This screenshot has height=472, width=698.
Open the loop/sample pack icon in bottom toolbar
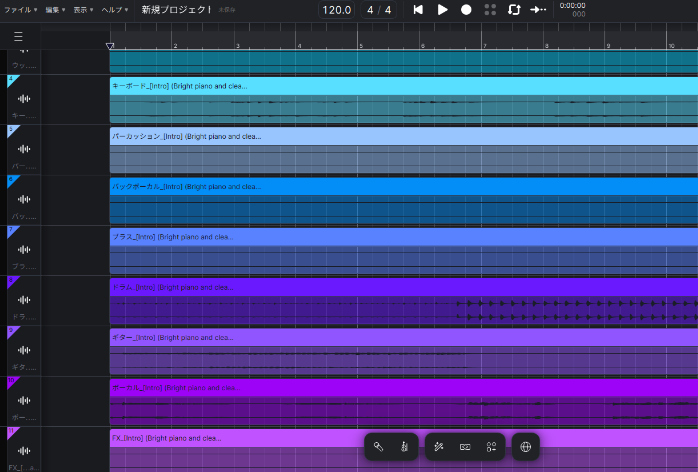click(465, 446)
